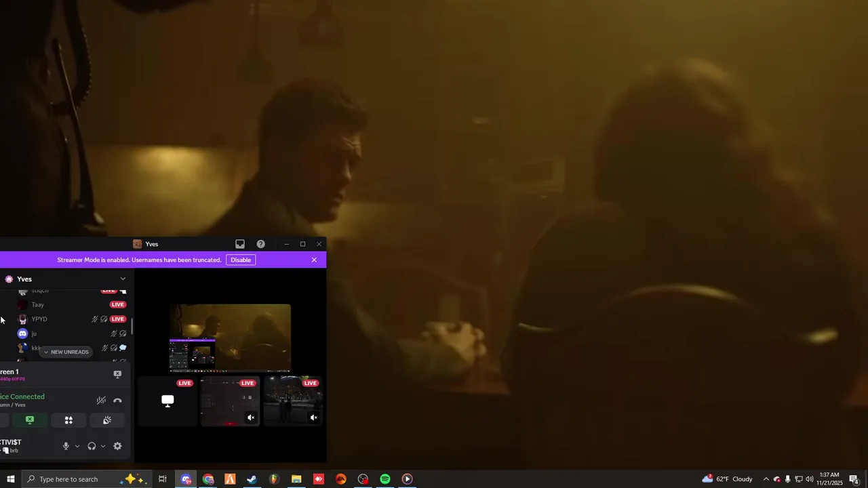Image resolution: width=868 pixels, height=488 pixels.
Task: Open the activities button
Action: [x=68, y=420]
